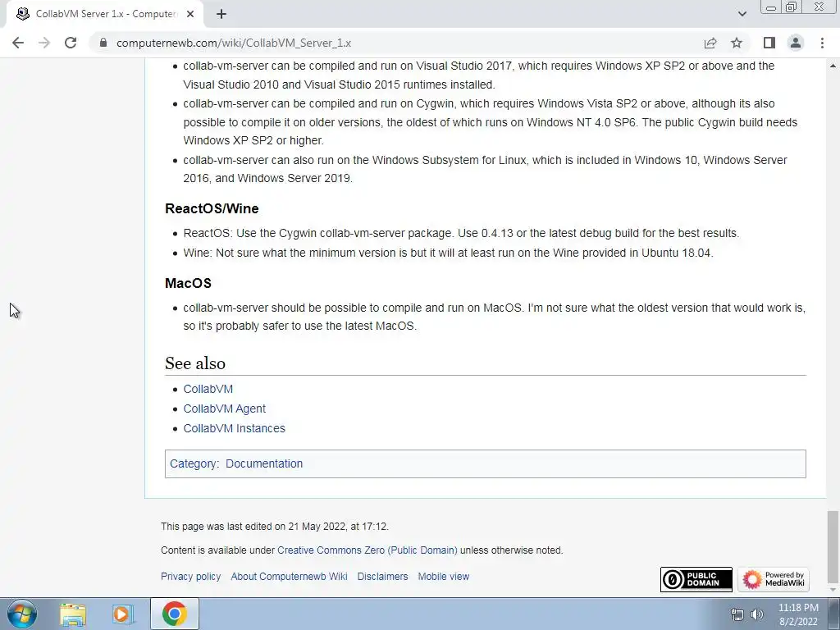Click the page vertical scrollbar thumb

coord(833,546)
